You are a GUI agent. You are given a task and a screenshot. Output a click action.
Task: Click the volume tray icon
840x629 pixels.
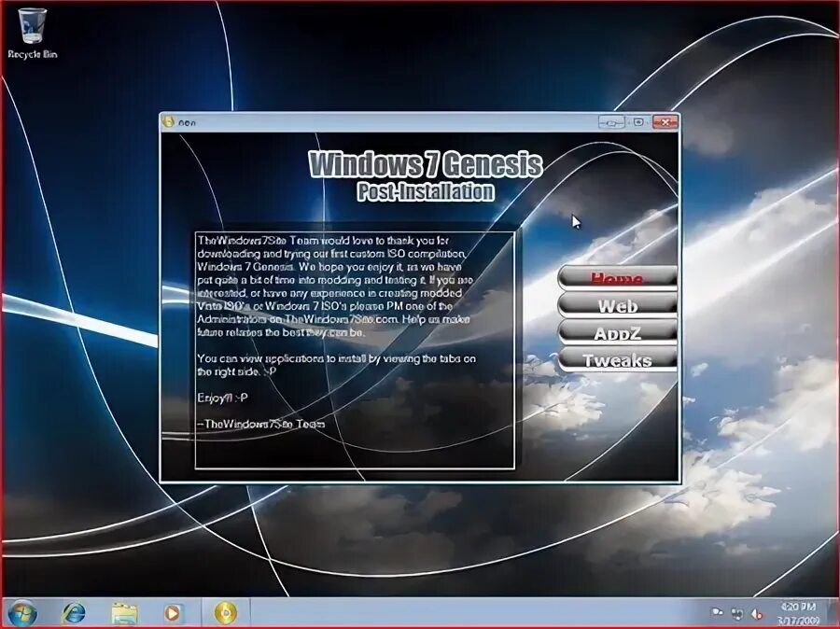[757, 613]
